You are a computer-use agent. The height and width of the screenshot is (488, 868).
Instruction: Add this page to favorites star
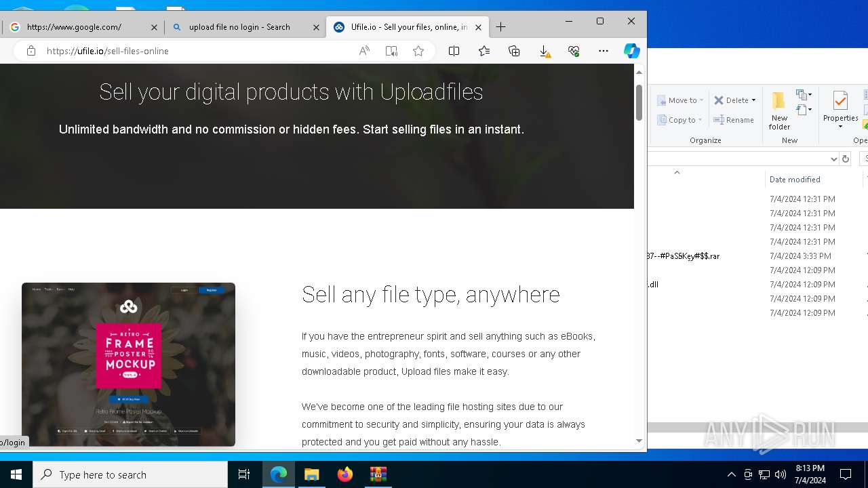418,51
